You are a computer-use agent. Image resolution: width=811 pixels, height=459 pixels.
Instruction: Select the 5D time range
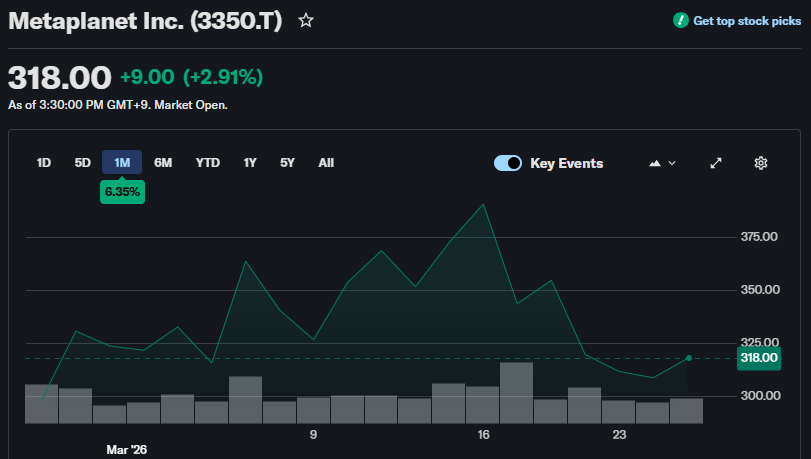pos(82,163)
